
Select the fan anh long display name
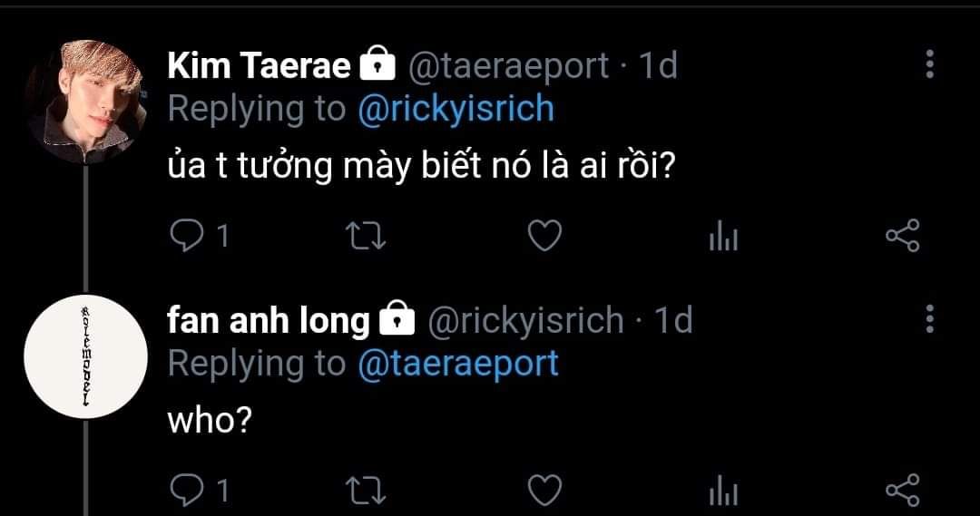coord(269,320)
